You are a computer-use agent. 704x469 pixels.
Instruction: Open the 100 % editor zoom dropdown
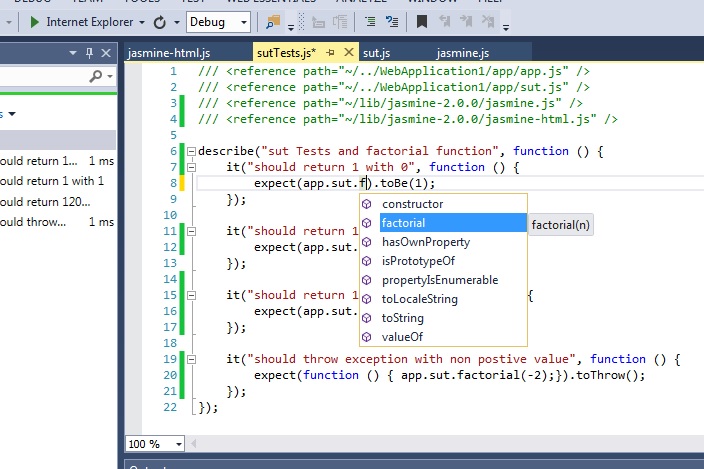coord(179,444)
